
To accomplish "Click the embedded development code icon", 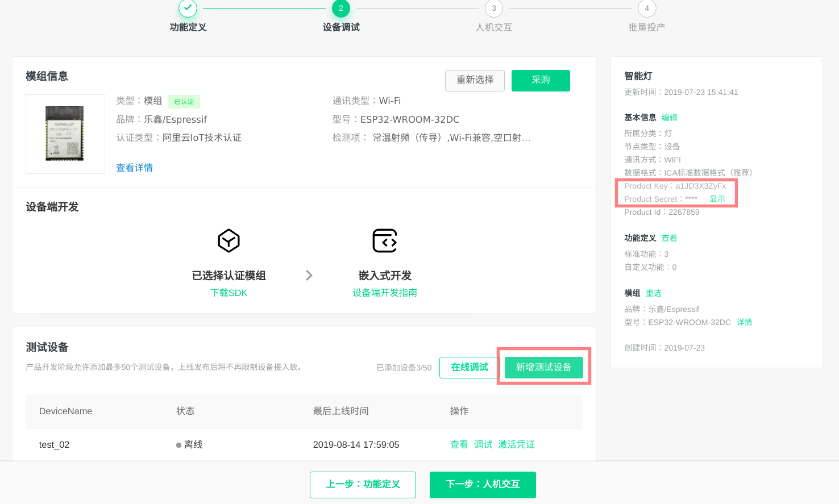I will [x=384, y=241].
